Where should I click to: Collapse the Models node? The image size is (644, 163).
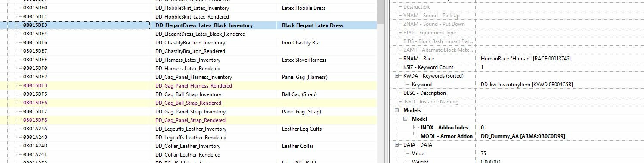(x=396, y=110)
